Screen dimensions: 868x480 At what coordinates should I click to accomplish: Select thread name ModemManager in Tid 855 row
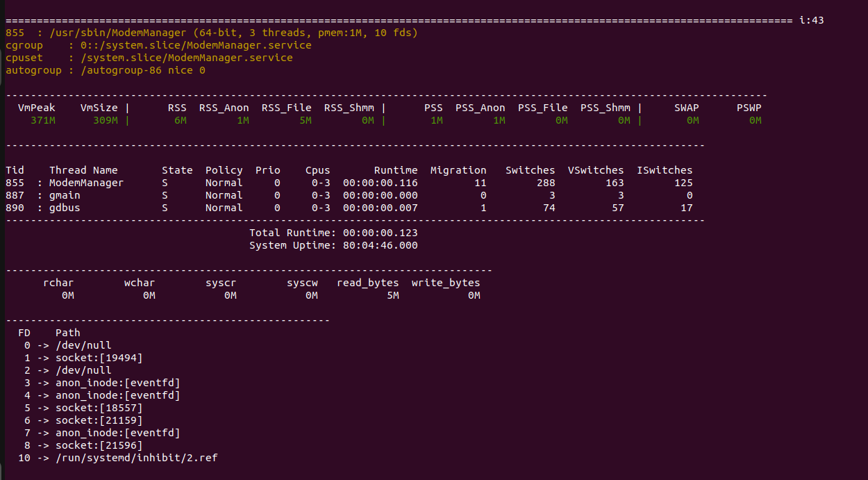pos(86,183)
